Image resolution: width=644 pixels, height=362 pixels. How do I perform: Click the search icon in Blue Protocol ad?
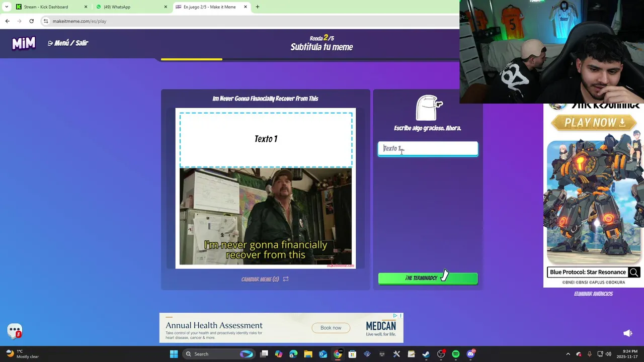[634, 272]
